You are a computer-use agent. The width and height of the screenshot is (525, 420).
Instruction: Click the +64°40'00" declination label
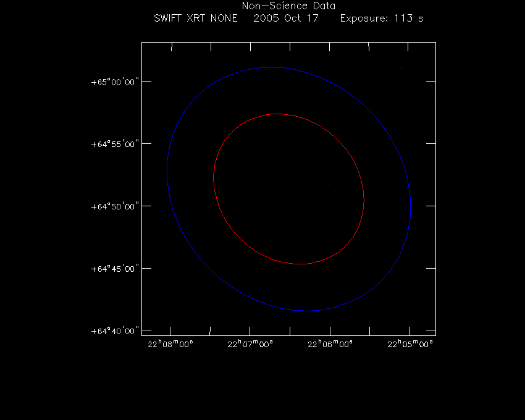tap(115, 331)
